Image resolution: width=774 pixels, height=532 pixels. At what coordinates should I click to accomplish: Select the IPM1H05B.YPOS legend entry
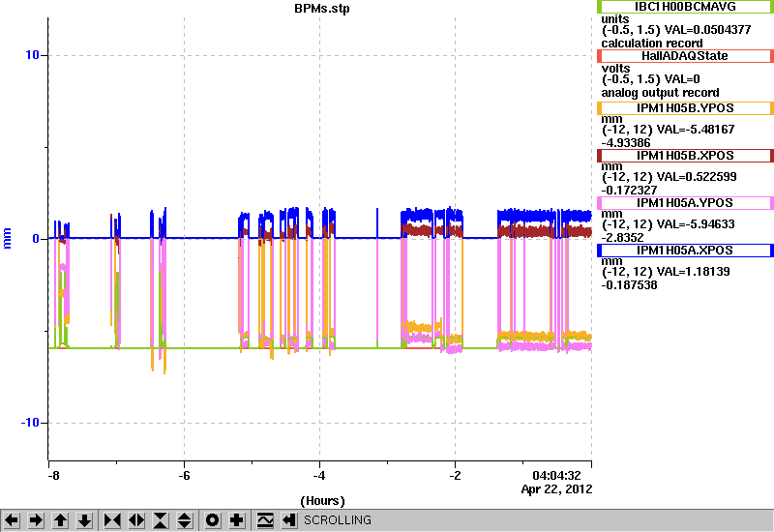pos(685,108)
